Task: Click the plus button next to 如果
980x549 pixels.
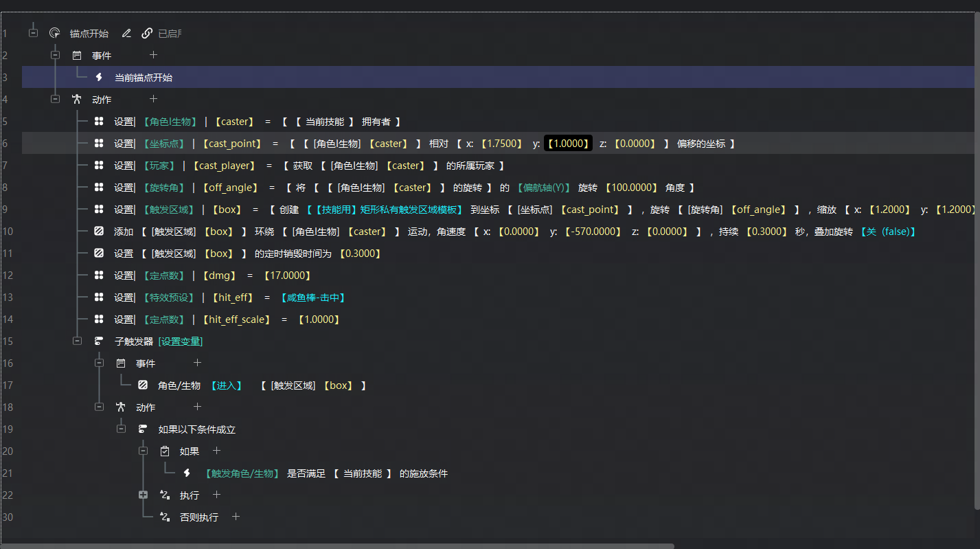Action: (216, 451)
